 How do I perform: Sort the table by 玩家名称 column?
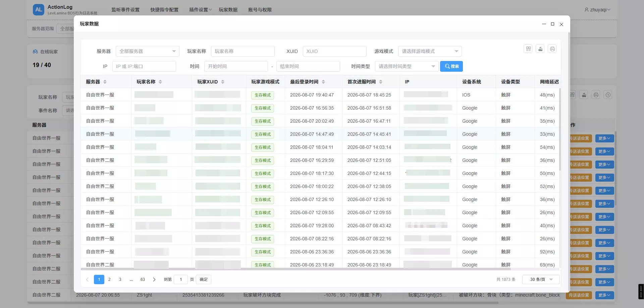[160, 82]
